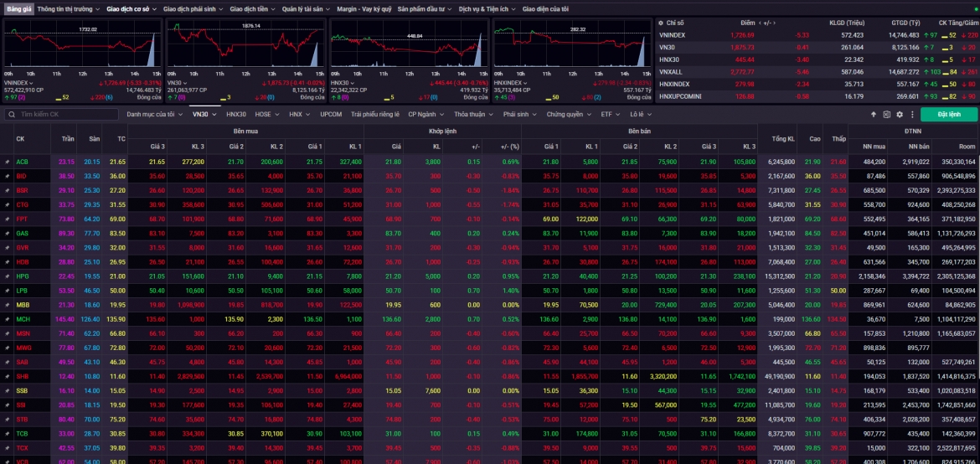Select the UPCOM board tab
The width and height of the screenshot is (980, 464).
click(331, 115)
